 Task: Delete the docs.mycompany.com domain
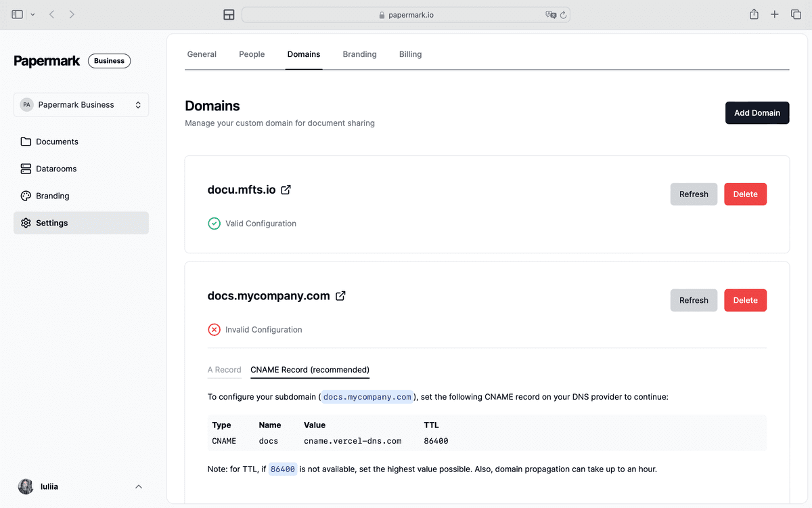[x=745, y=300]
